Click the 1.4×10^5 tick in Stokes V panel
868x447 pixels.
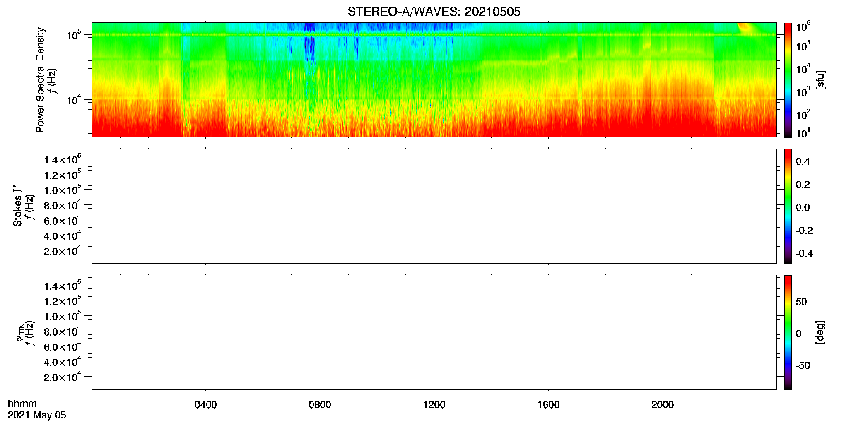click(x=63, y=159)
